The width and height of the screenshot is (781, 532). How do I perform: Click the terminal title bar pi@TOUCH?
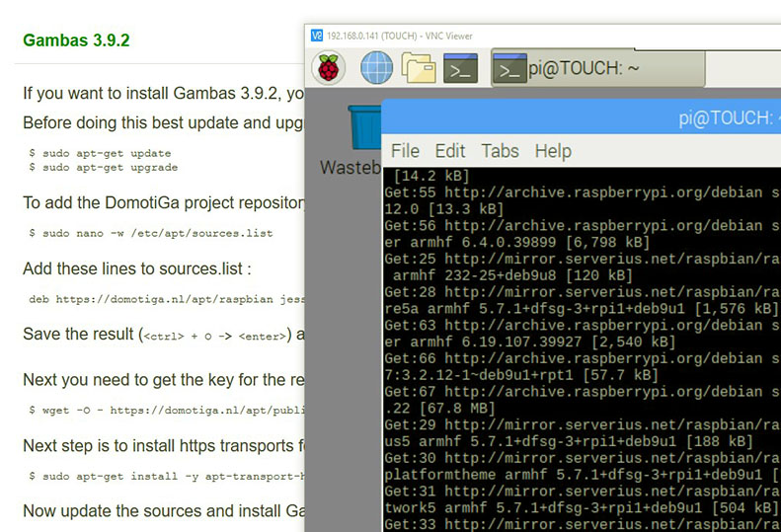(582, 117)
